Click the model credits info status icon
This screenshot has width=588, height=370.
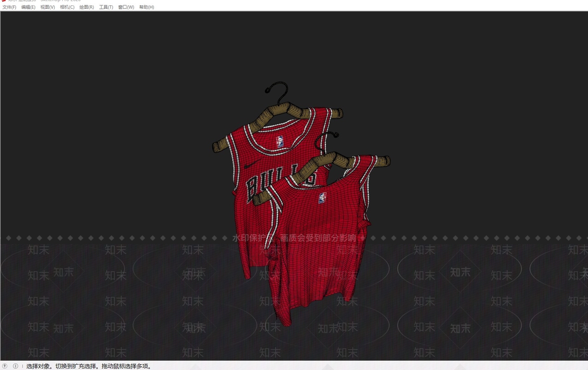[x=15, y=366]
